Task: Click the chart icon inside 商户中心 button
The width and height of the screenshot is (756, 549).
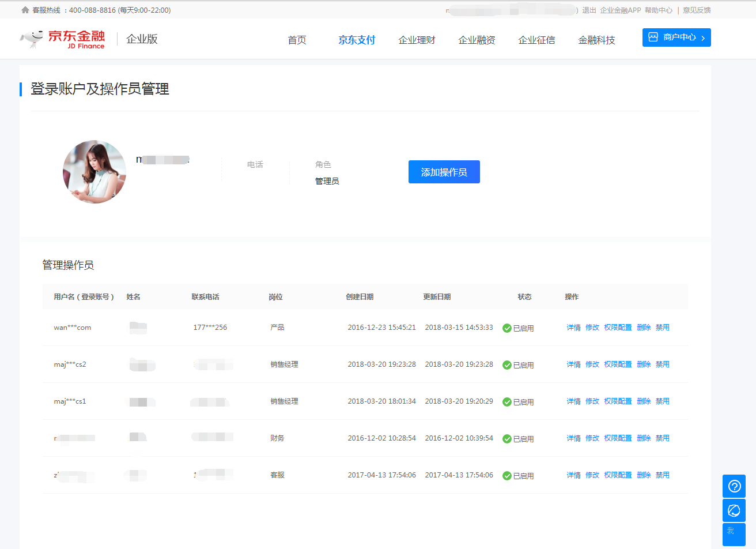Action: (653, 37)
